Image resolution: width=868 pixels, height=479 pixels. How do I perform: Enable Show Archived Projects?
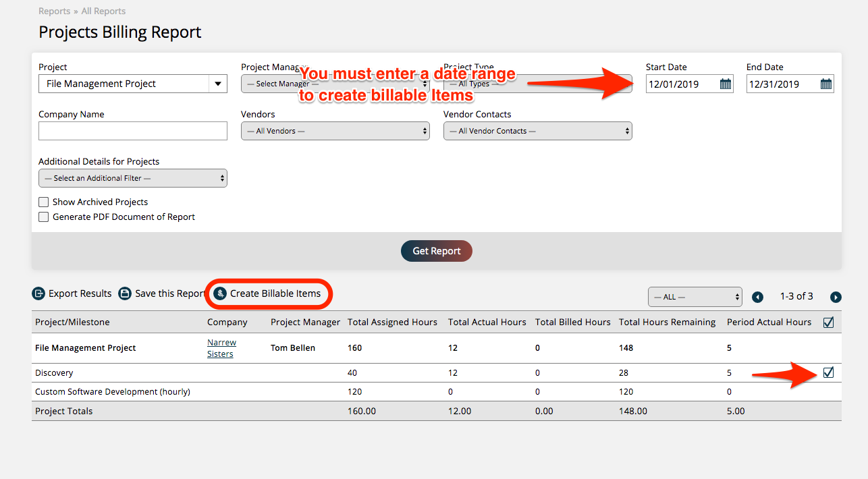(x=43, y=202)
